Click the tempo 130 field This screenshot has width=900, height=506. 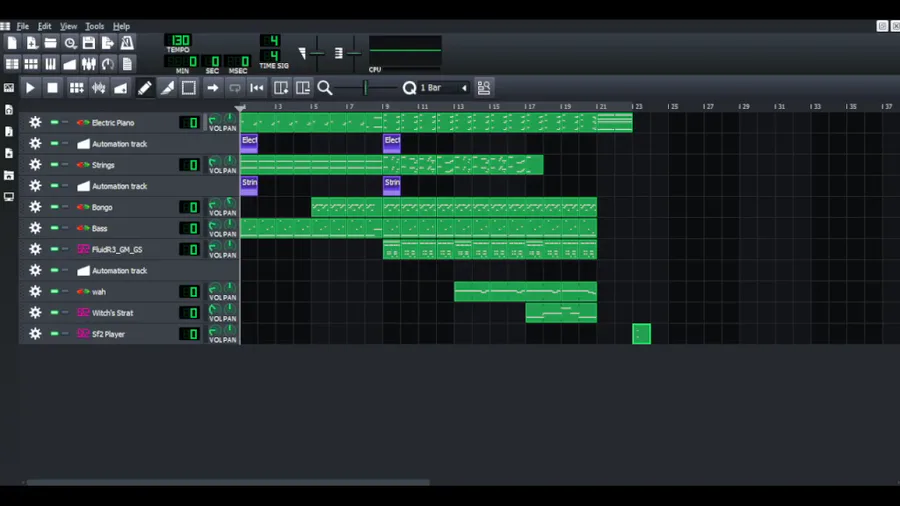coord(179,40)
